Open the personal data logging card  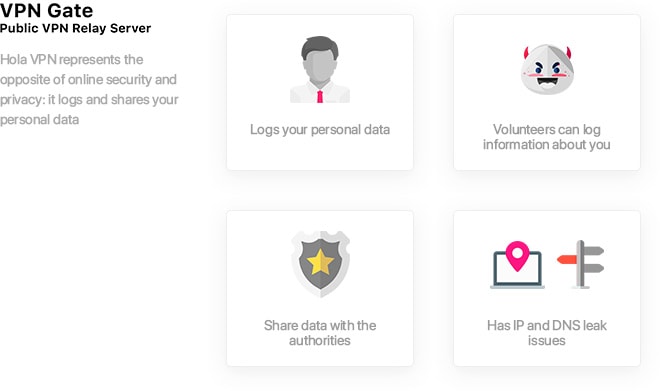pos(320,92)
